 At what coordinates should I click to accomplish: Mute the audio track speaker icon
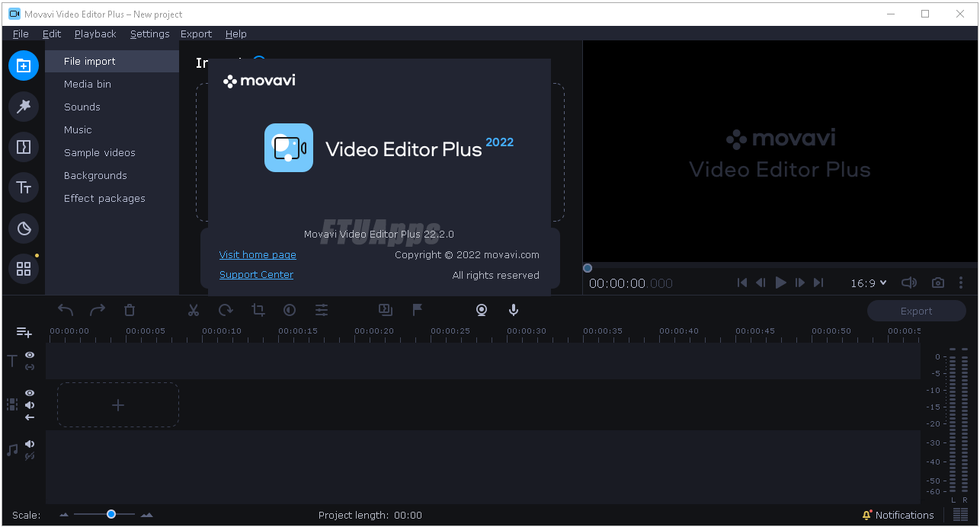tap(30, 444)
